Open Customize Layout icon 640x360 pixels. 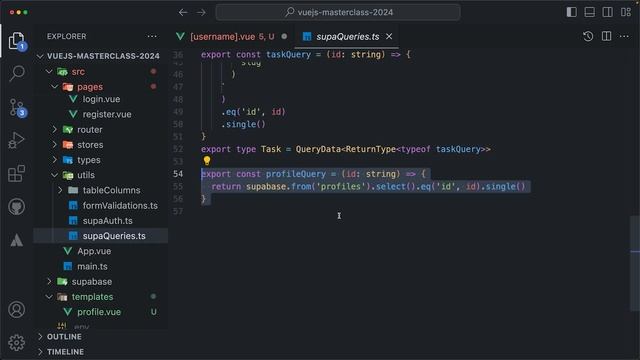click(x=625, y=12)
